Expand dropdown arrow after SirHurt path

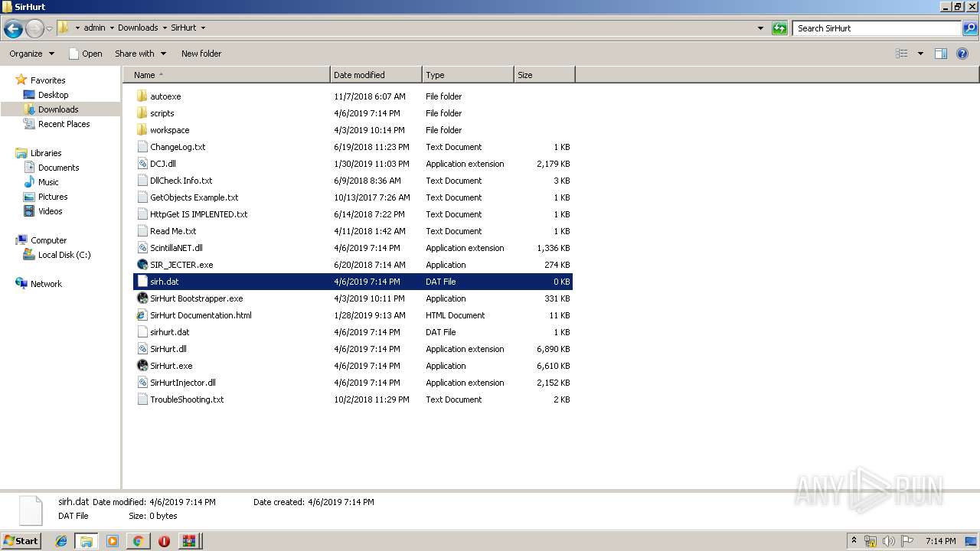click(x=203, y=28)
